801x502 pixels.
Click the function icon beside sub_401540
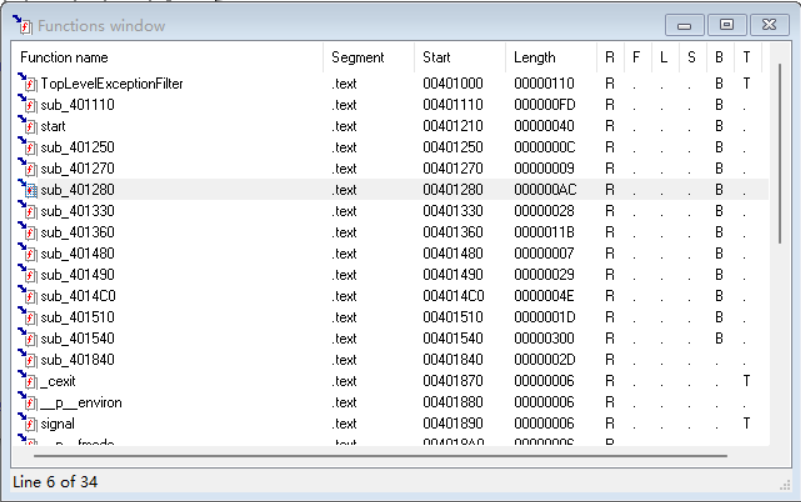tap(28, 339)
